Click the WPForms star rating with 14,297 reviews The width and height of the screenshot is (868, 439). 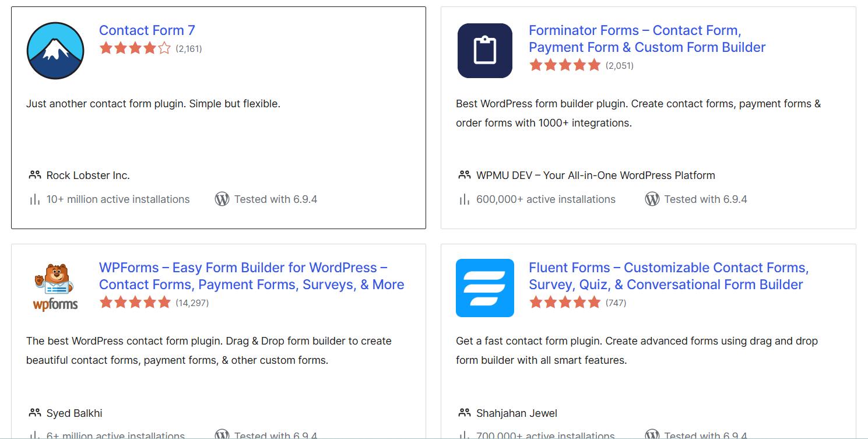135,303
